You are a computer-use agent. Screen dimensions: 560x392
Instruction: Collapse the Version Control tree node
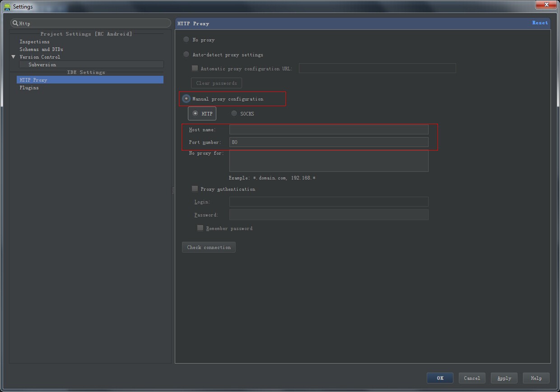pyautogui.click(x=14, y=57)
